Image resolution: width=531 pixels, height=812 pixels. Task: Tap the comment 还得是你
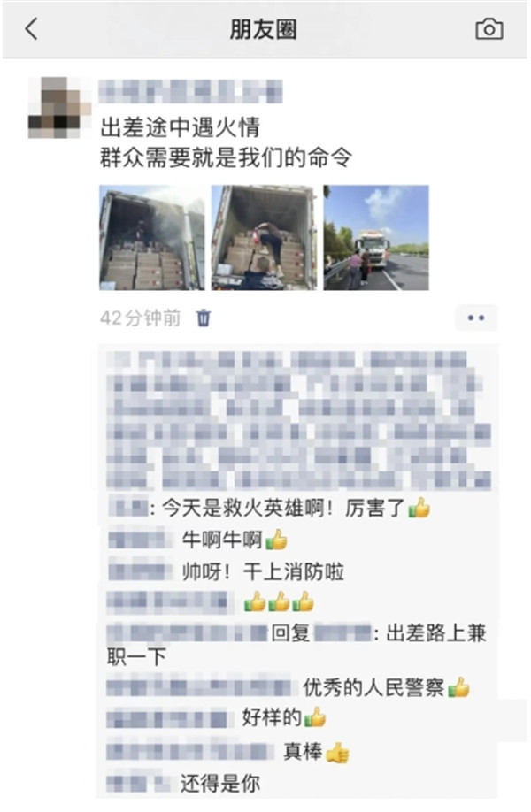tap(220, 783)
